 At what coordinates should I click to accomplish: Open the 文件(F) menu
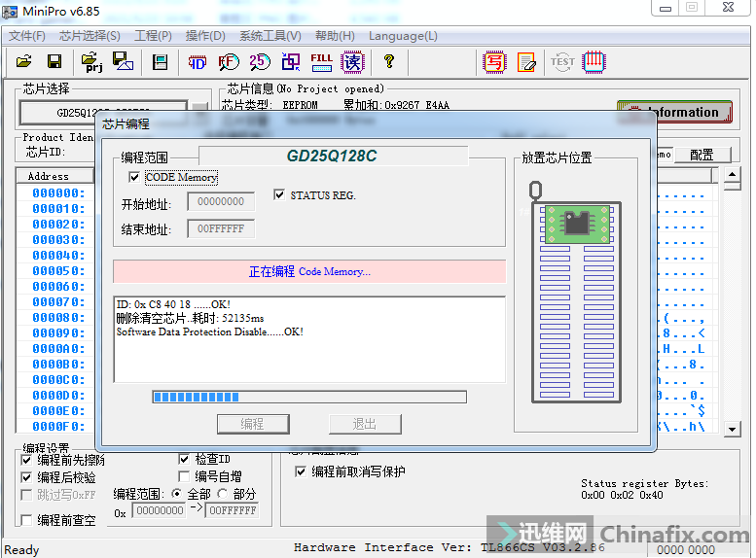coord(27,36)
